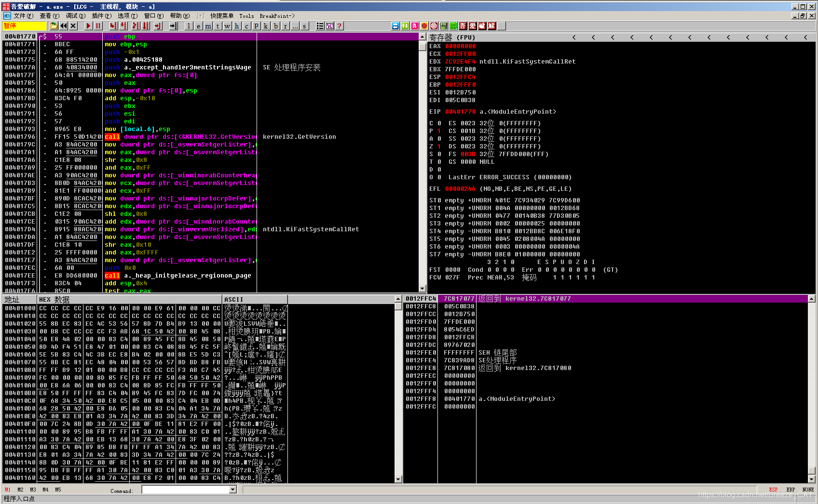
Task: Switch to memory window M2
Action: pos(20,490)
